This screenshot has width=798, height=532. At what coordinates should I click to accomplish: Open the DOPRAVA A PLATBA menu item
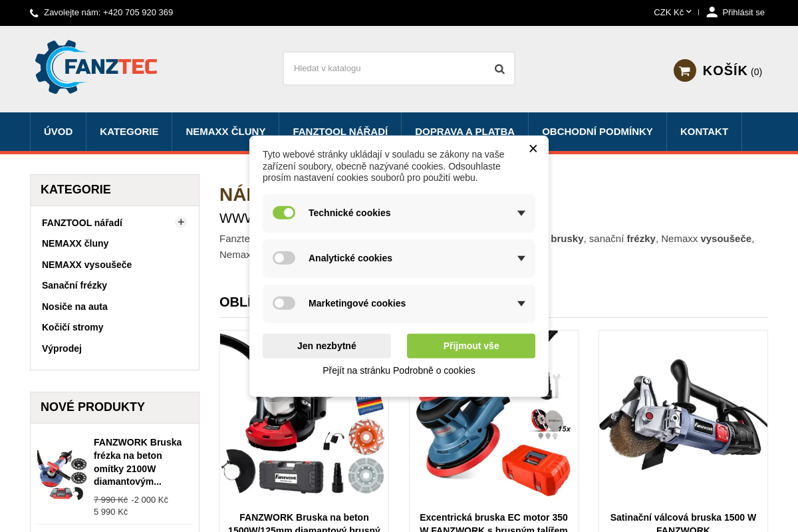point(465,132)
